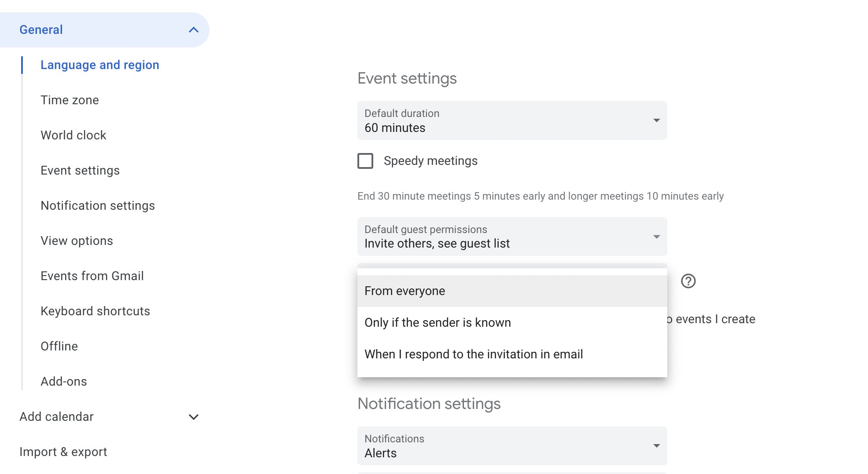Go to Events from Gmail settings
The image size is (868, 474).
[92, 276]
